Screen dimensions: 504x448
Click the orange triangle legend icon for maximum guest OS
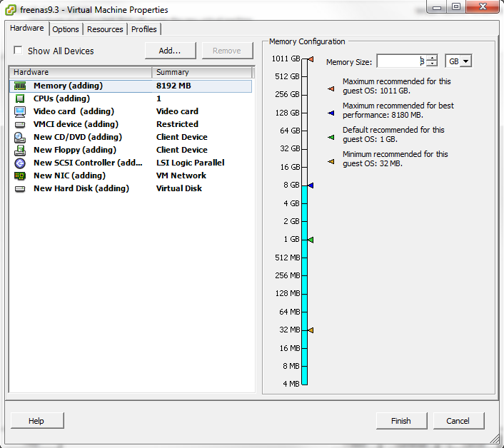pos(331,88)
